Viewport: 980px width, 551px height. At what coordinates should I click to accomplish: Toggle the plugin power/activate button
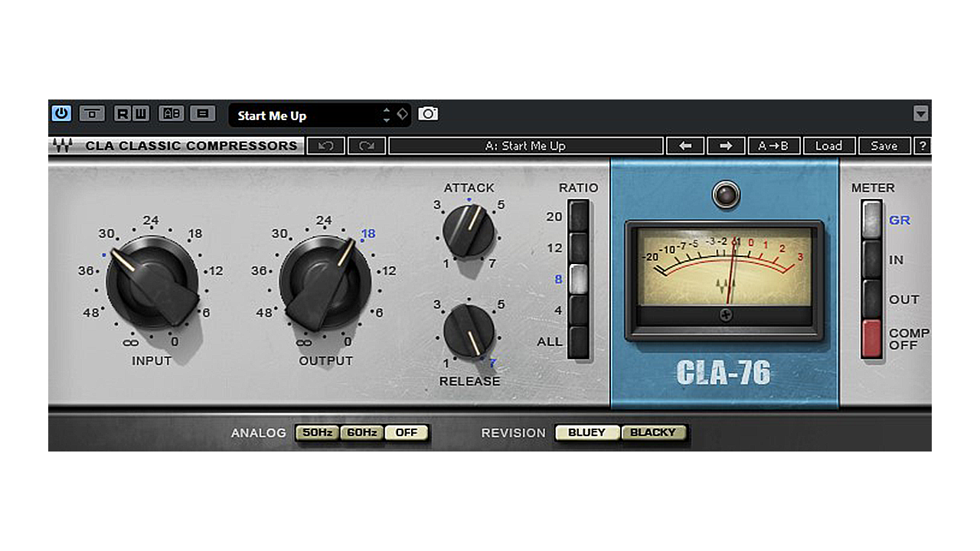[61, 113]
